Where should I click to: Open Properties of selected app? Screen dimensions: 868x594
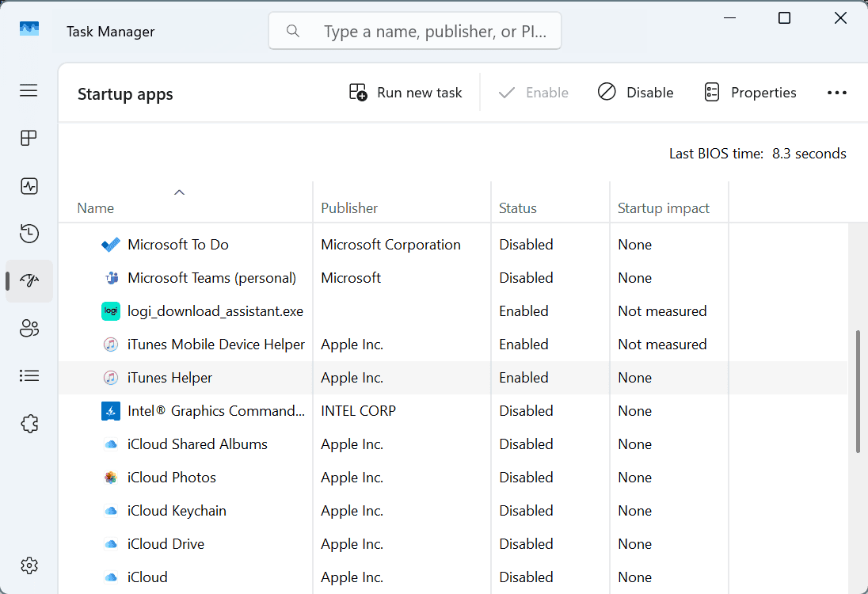(750, 93)
